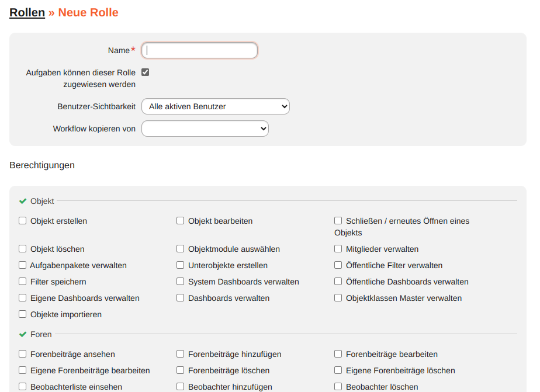This screenshot has height=392, width=540.
Task: Open the Benutzer-Sichtbarkeit dropdown
Action: pyautogui.click(x=216, y=106)
